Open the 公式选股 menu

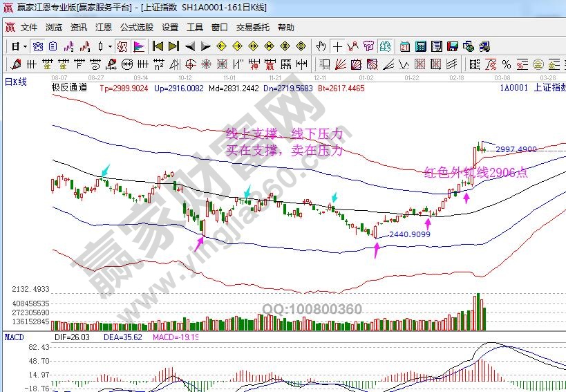137,28
